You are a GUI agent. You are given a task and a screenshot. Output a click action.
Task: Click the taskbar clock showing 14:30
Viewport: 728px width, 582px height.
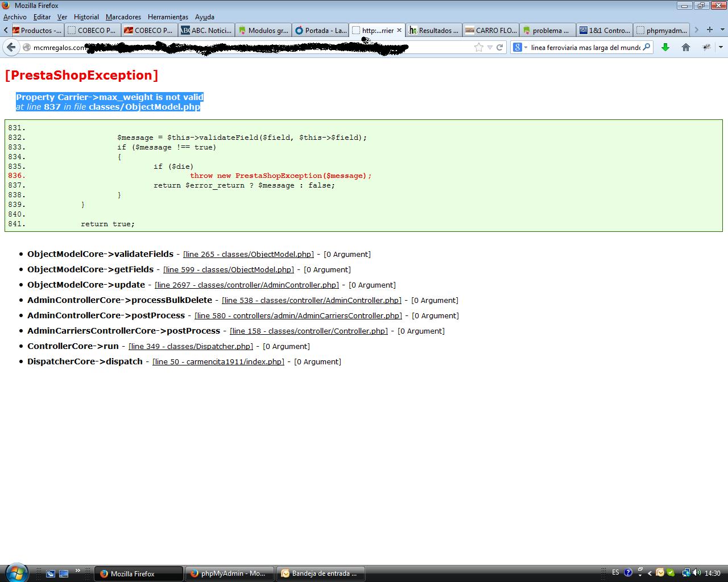(x=712, y=573)
